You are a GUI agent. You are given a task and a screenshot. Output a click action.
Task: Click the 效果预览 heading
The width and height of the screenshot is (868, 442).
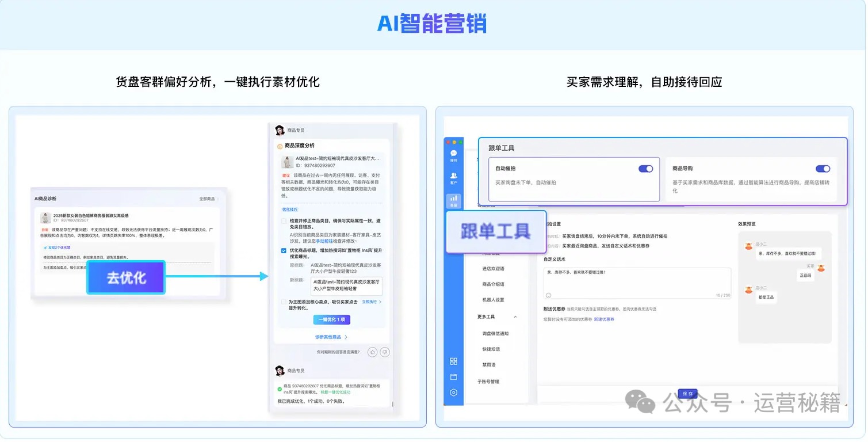coord(747,224)
